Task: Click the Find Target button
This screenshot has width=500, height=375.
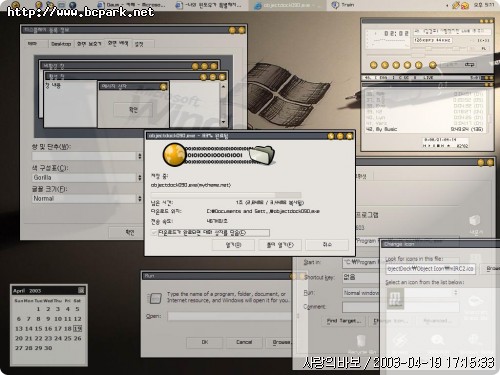Action: pyautogui.click(x=344, y=321)
